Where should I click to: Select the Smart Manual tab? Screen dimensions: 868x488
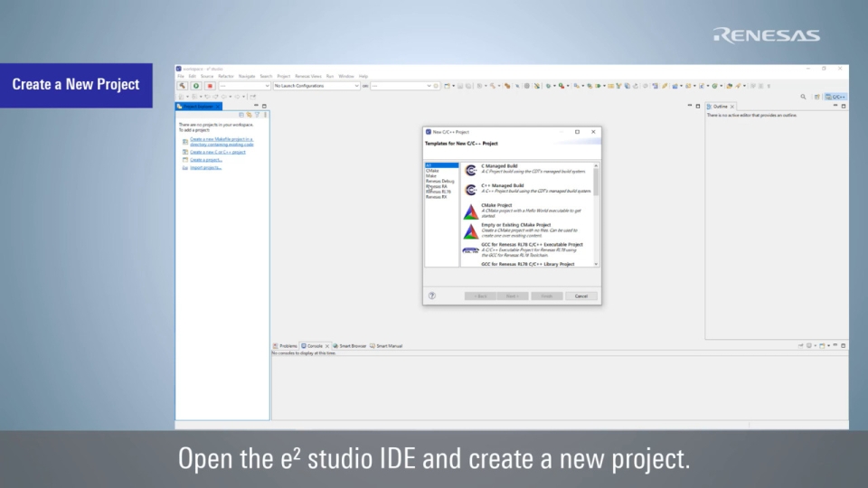[x=386, y=346]
